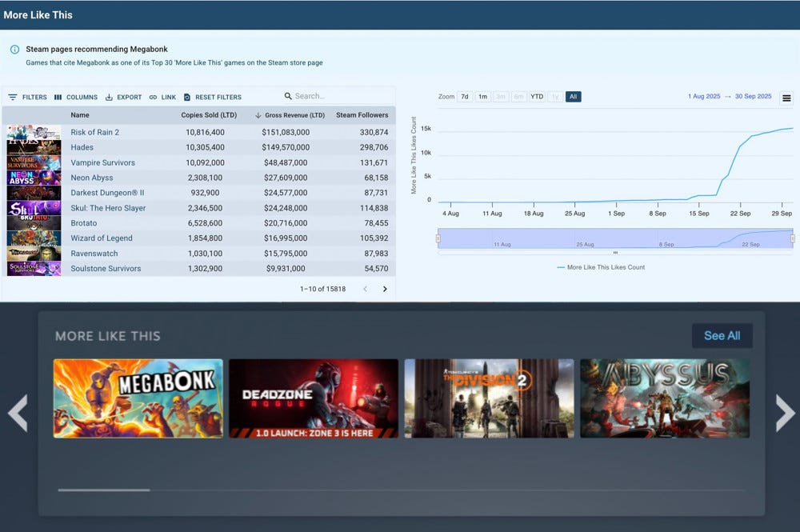Viewport: 800px width, 532px height.
Task: Click the info icon beside Megabonk heading
Action: (14, 50)
